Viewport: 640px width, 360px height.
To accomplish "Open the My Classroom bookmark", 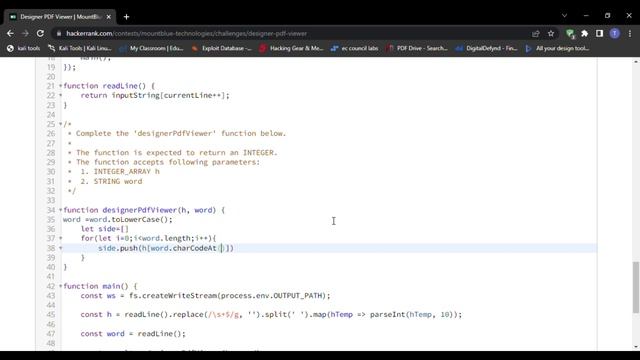I will [x=151, y=48].
